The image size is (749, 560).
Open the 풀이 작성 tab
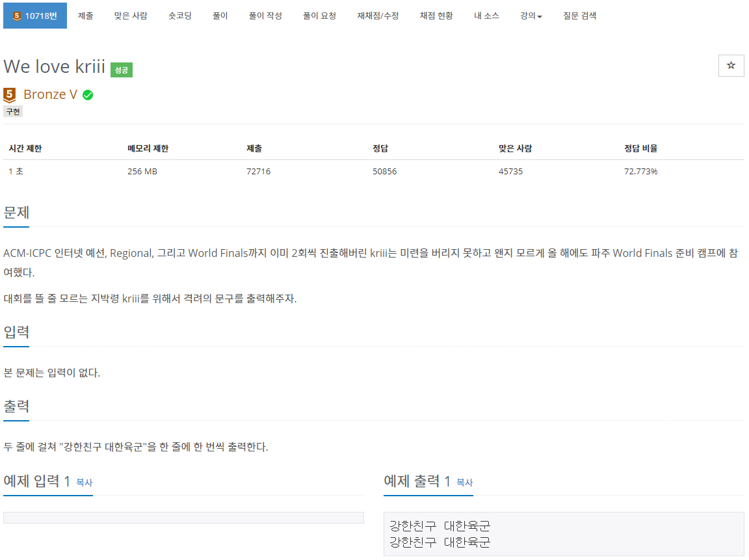[265, 16]
